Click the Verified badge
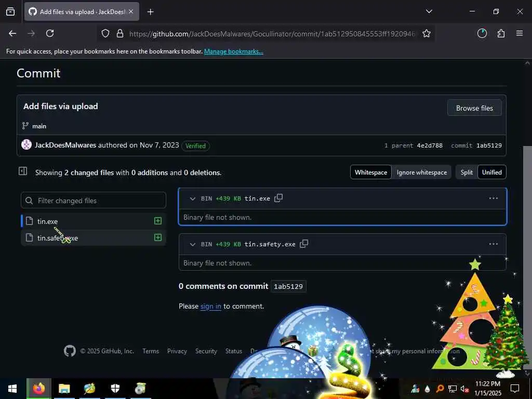The height and width of the screenshot is (399, 532). 195,146
